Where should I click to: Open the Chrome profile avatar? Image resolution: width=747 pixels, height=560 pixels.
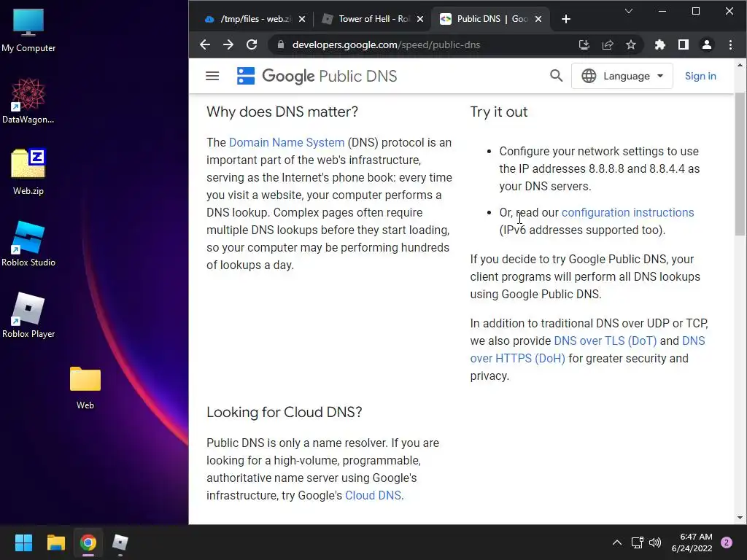[706, 44]
